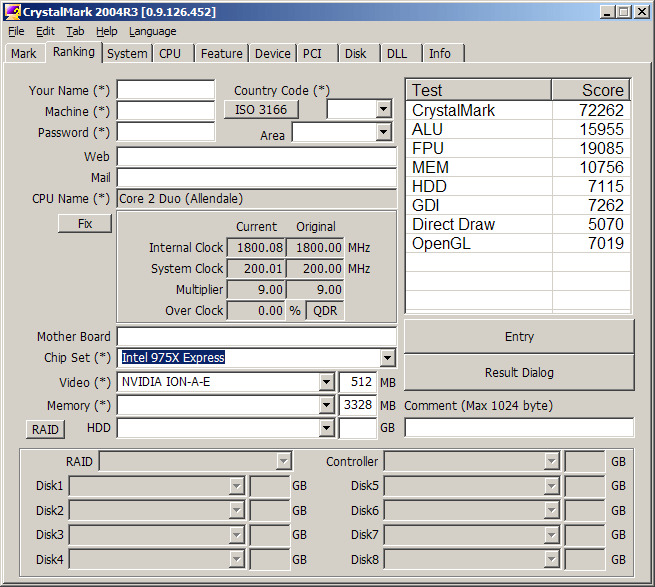The image size is (655, 587).
Task: Open the Memory type dropdown arrow
Action: (326, 404)
